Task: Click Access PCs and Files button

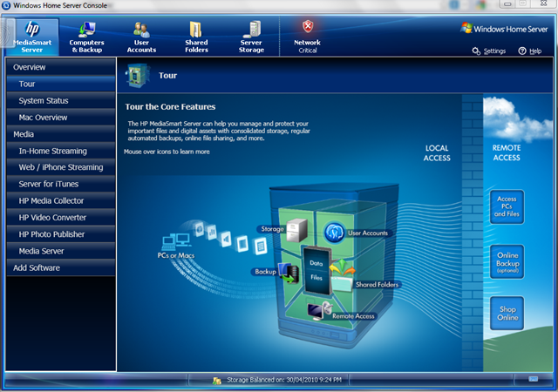Action: (507, 206)
